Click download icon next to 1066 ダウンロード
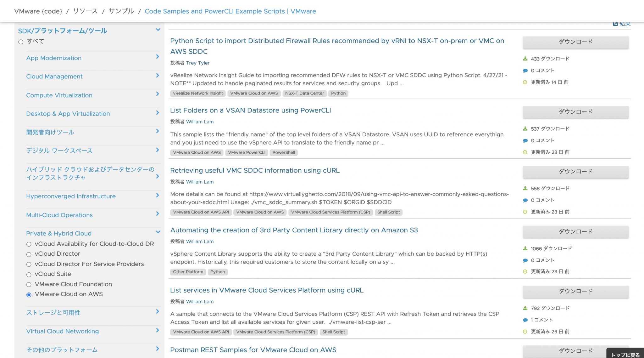 (525, 248)
